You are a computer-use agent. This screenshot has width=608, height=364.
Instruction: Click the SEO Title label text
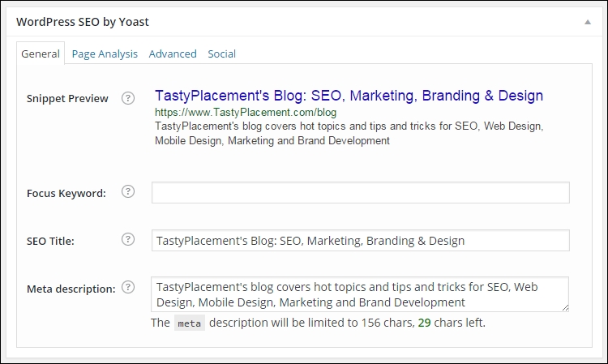[50, 241]
